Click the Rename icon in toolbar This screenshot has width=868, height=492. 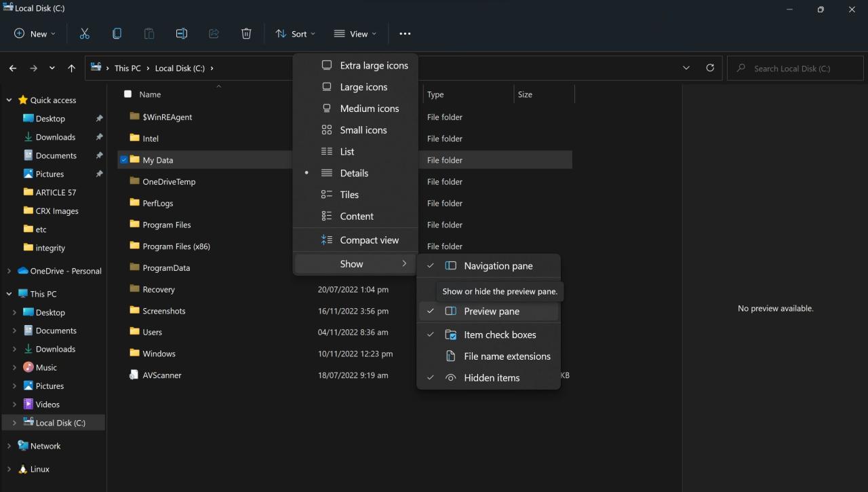181,33
